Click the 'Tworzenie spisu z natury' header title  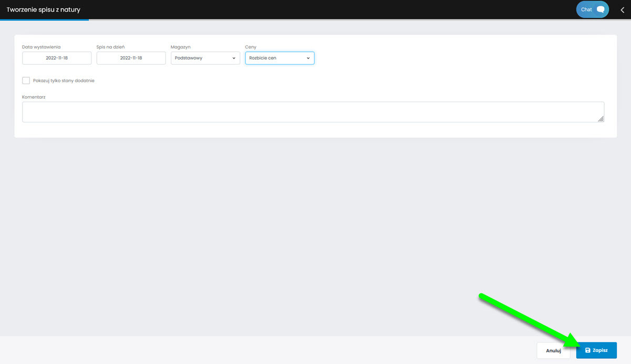click(x=43, y=9)
